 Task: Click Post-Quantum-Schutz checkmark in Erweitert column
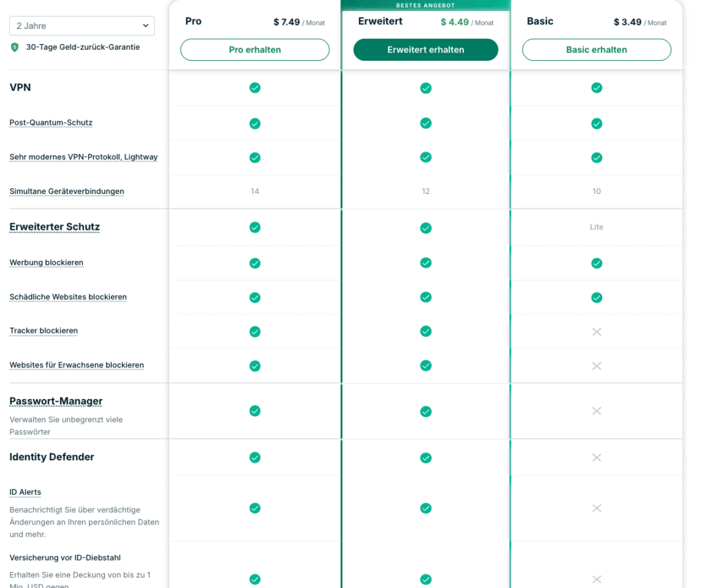tap(426, 123)
